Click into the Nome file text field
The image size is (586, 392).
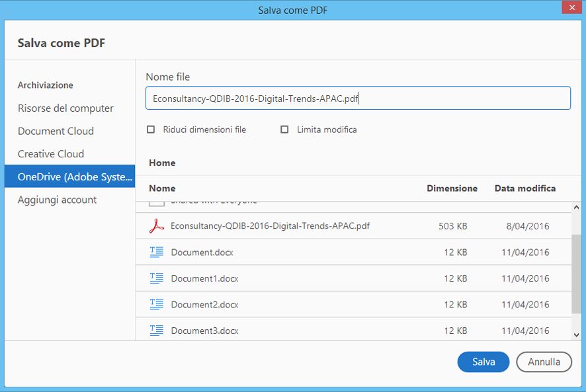tap(358, 98)
